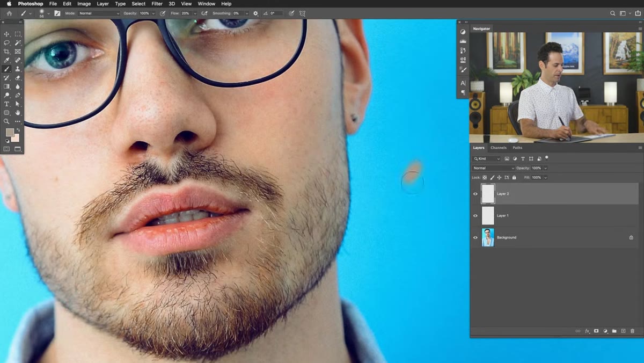
Task: Open Flow value dropdown
Action: pos(194,13)
